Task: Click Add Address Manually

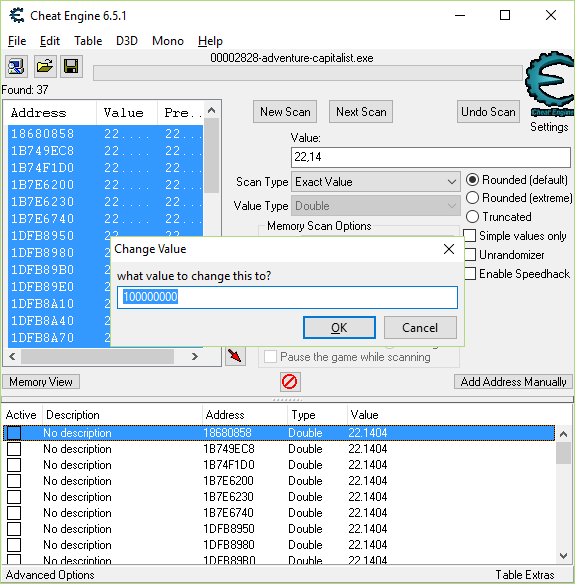Action: click(513, 382)
